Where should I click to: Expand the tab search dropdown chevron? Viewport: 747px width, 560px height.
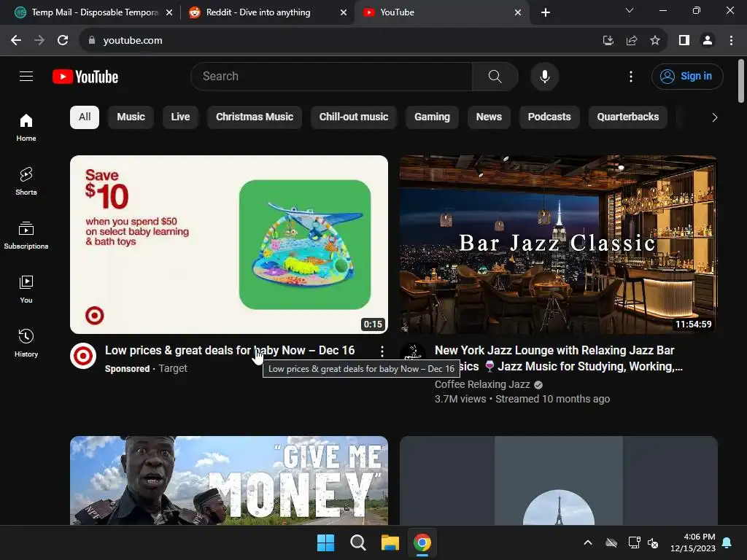(630, 10)
